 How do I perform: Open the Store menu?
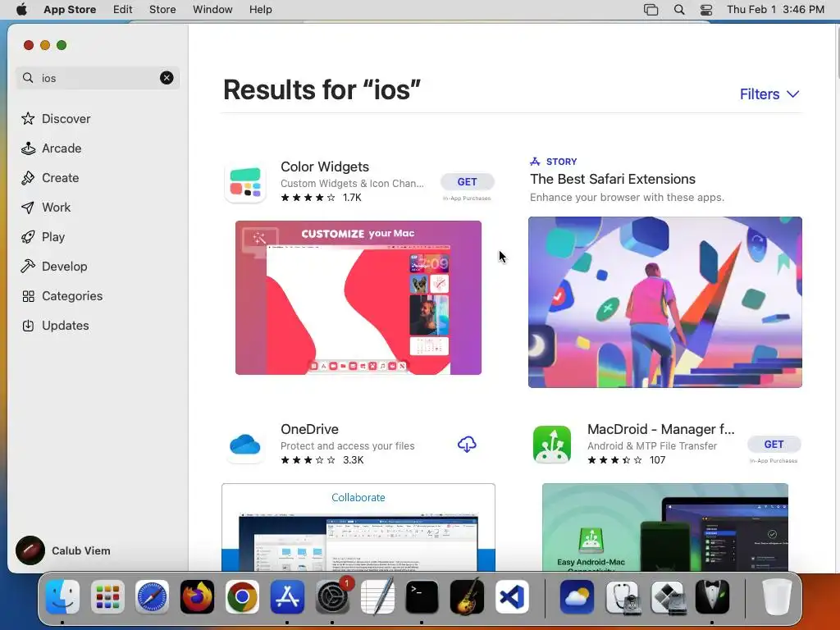162,10
